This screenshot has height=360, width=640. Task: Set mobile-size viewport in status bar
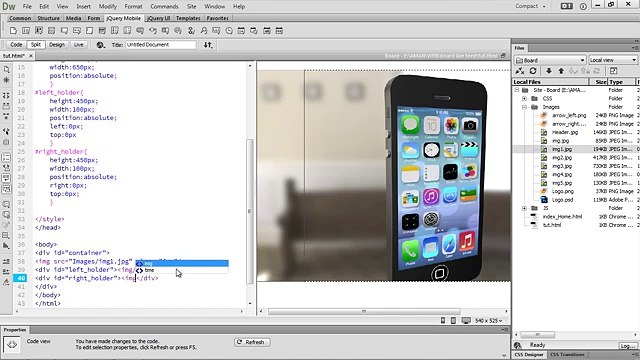click(x=443, y=321)
